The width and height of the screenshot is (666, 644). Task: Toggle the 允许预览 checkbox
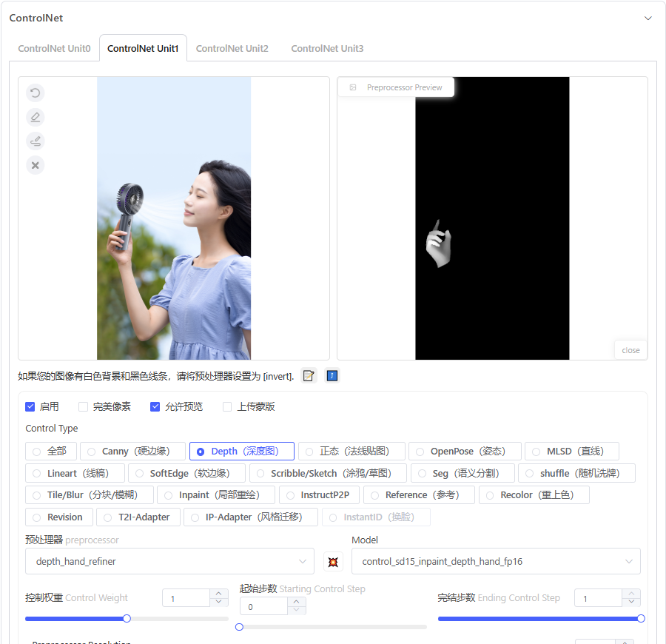point(155,406)
